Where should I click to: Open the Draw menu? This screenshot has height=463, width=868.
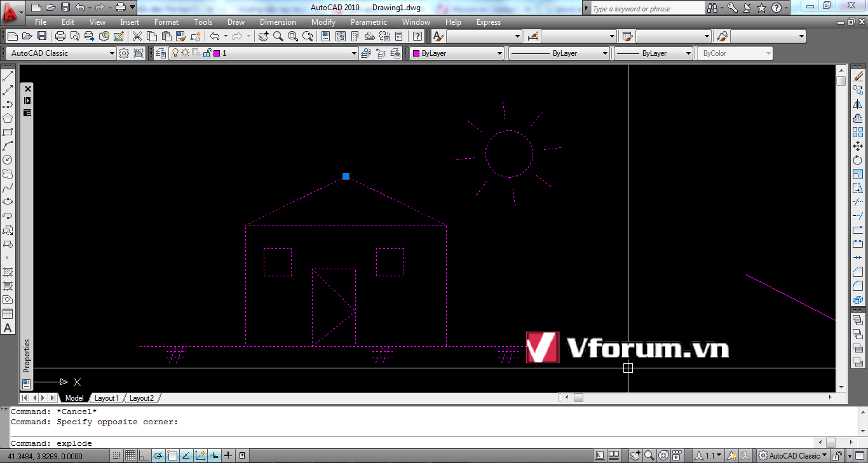tap(236, 22)
